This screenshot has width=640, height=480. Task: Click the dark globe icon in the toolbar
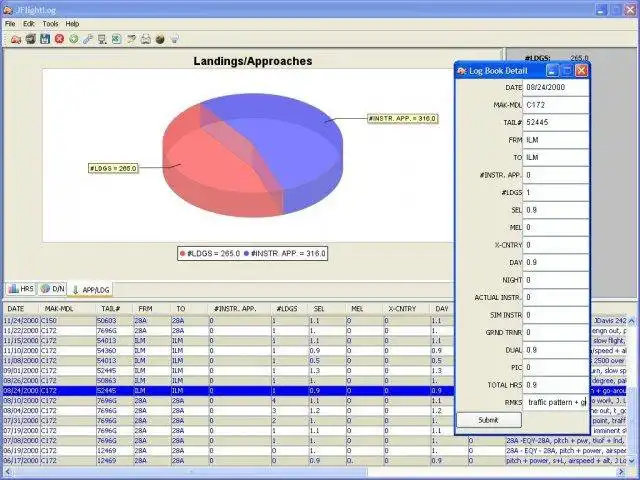160,39
